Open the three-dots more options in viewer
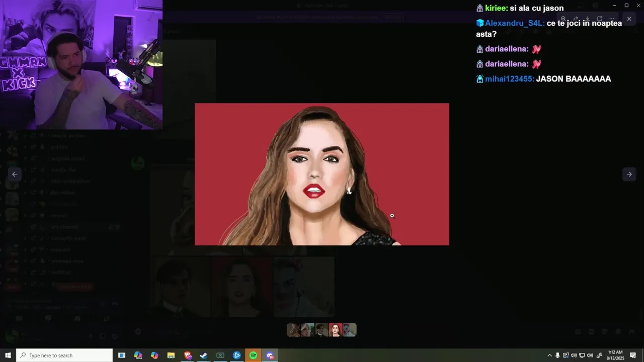The width and height of the screenshot is (644, 362). [612, 19]
